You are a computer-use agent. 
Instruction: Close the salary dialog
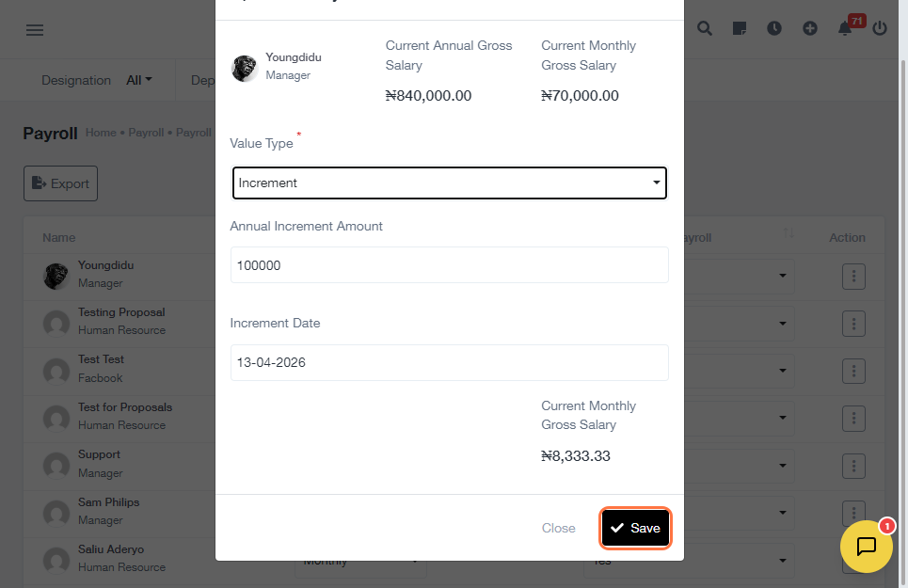558,529
